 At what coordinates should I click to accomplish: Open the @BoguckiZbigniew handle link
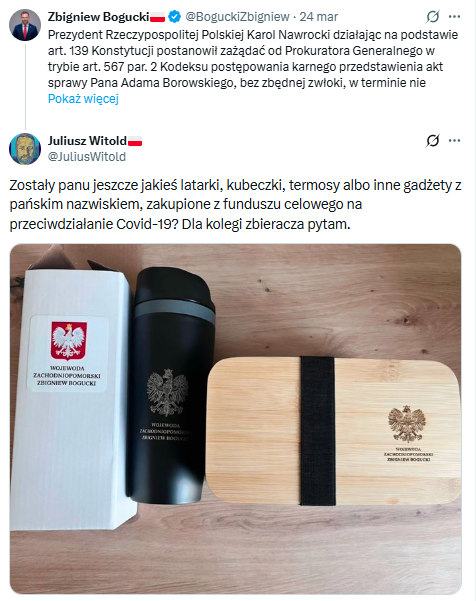[237, 16]
